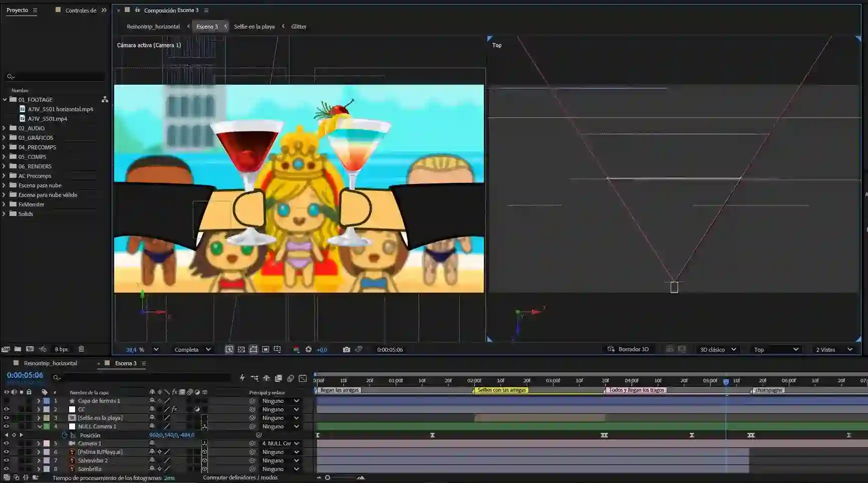
Task: Open the 2 Vistas layout dropdown
Action: [834, 350]
